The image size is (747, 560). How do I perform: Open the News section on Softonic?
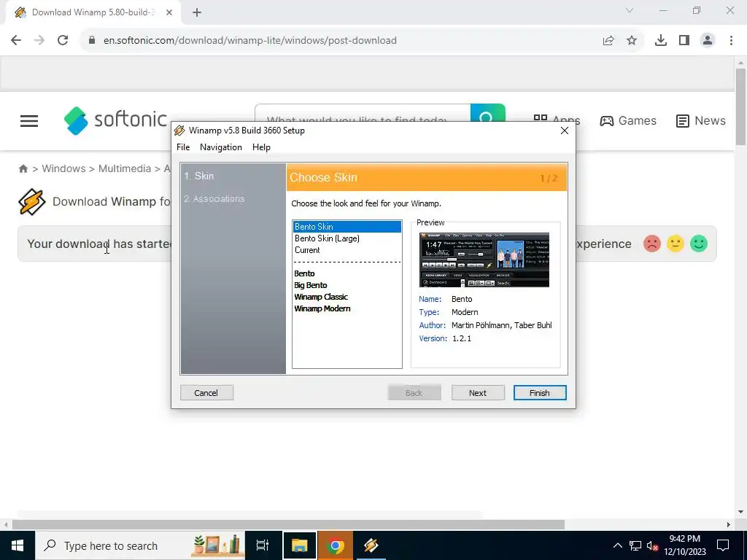(x=701, y=120)
